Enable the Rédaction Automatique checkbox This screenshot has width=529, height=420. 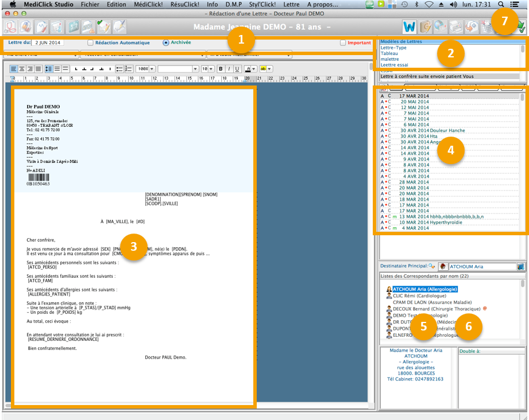click(90, 42)
